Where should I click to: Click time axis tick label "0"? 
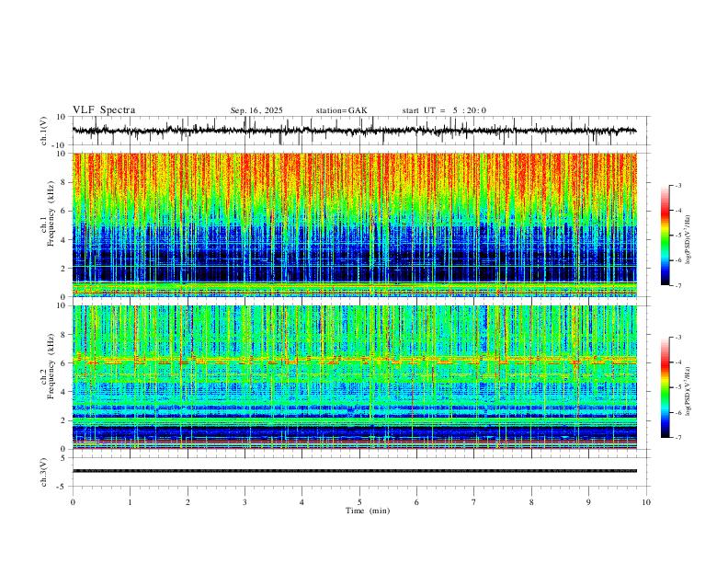click(73, 502)
